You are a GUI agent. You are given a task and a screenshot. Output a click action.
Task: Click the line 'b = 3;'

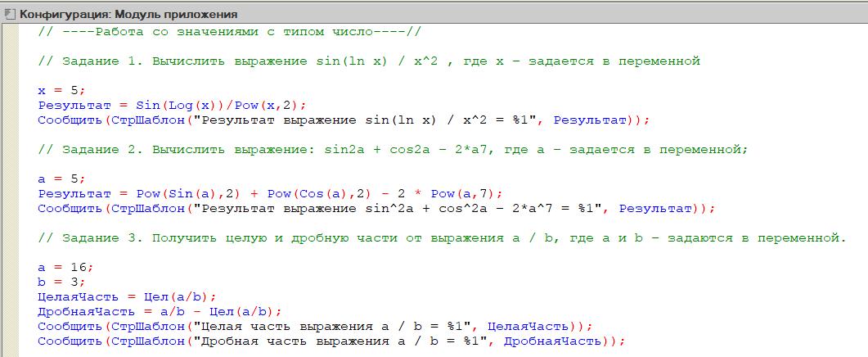click(x=61, y=282)
